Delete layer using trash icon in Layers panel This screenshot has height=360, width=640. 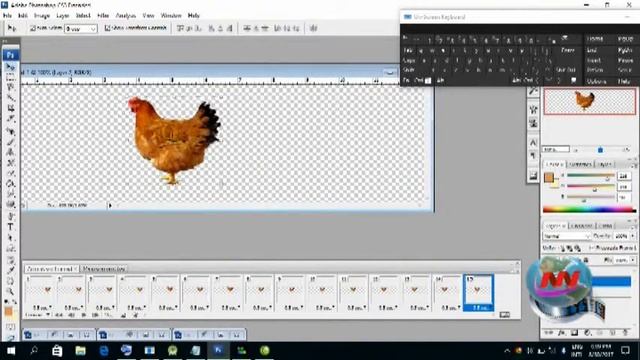pos(625,333)
